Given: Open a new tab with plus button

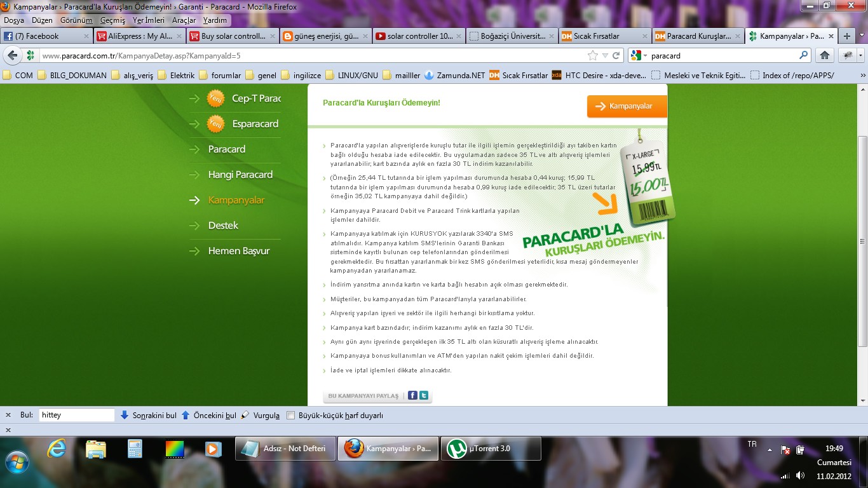Looking at the screenshot, I should coord(846,36).
